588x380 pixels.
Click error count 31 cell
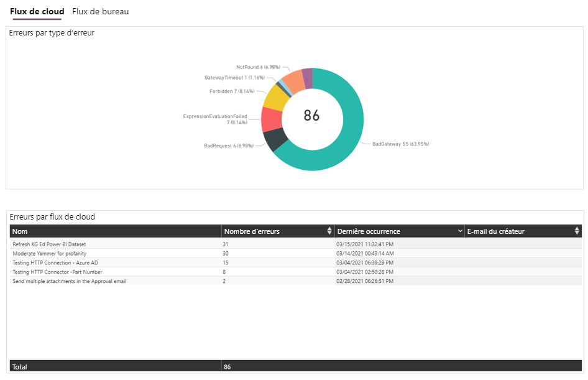pos(226,244)
